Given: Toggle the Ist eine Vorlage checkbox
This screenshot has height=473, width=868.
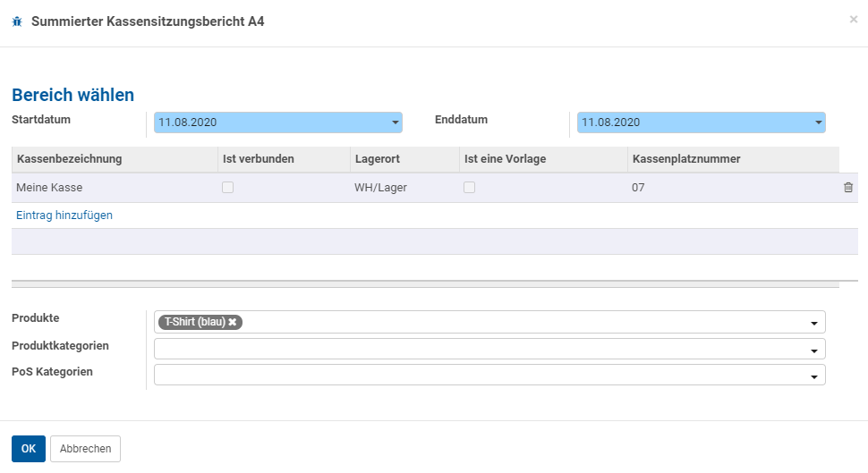Looking at the screenshot, I should coord(470,188).
